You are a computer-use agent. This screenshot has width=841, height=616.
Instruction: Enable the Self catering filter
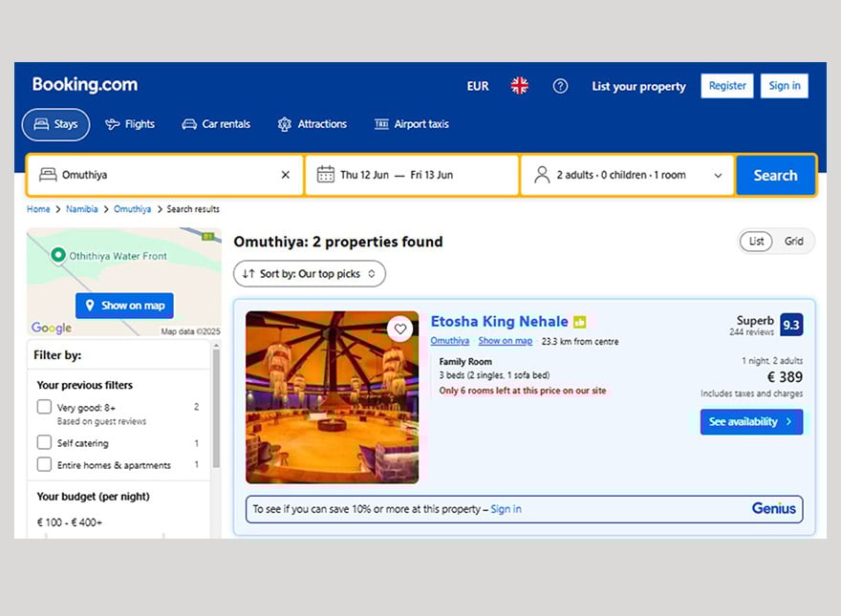pos(44,442)
